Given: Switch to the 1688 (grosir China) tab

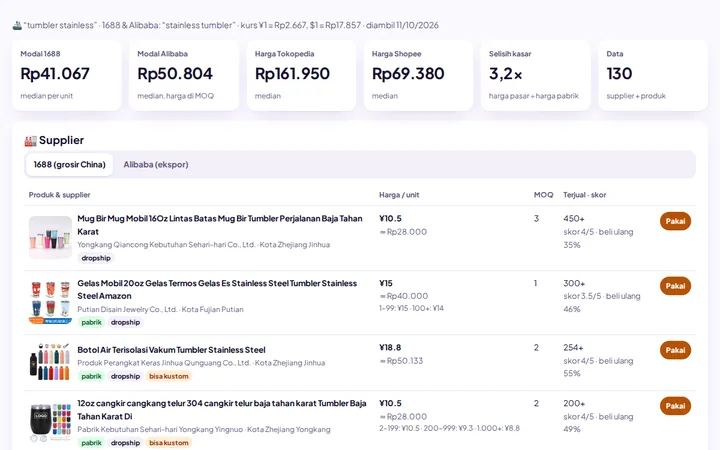Looking at the screenshot, I should 69,164.
